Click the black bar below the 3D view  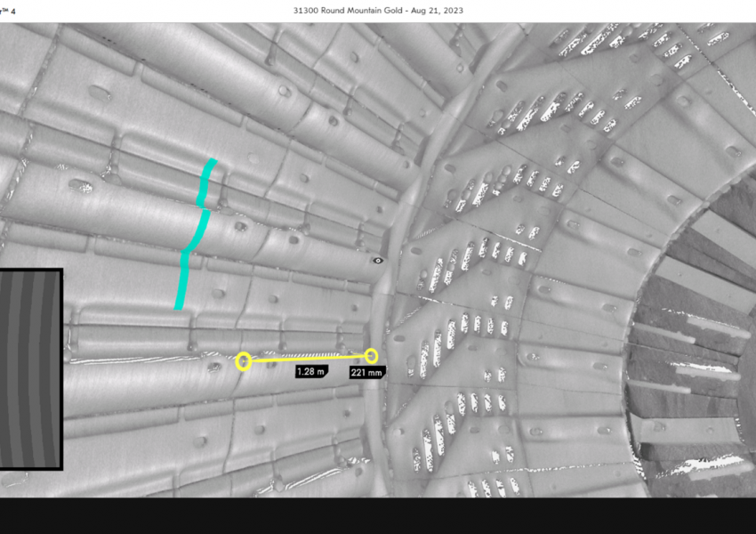[378, 515]
